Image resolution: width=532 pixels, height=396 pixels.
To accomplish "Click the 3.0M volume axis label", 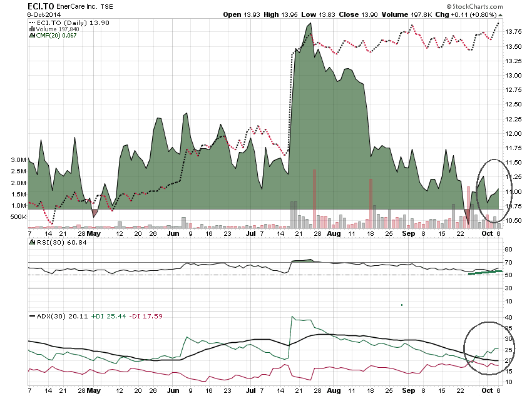I will 18,160.
